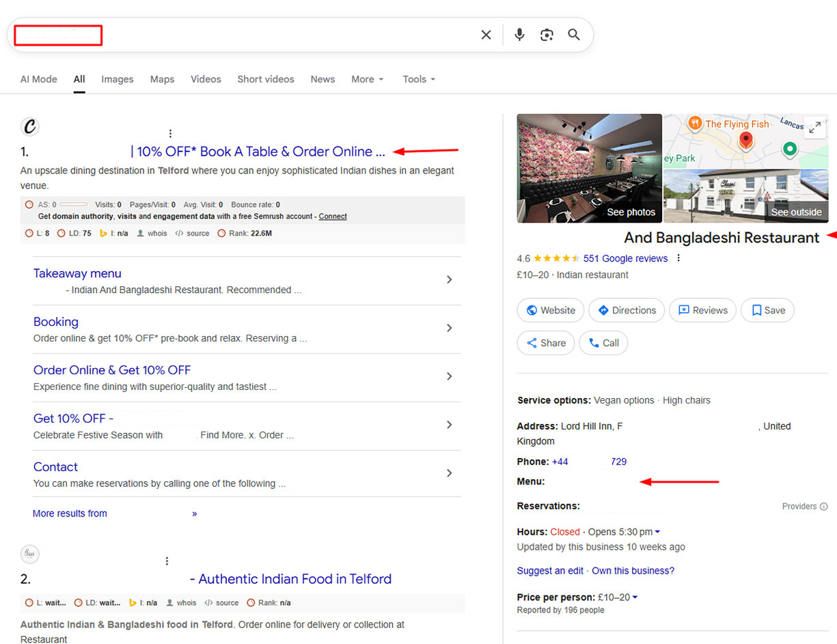
Task: Open the See photos restaurant thumbnail
Action: 589,168
